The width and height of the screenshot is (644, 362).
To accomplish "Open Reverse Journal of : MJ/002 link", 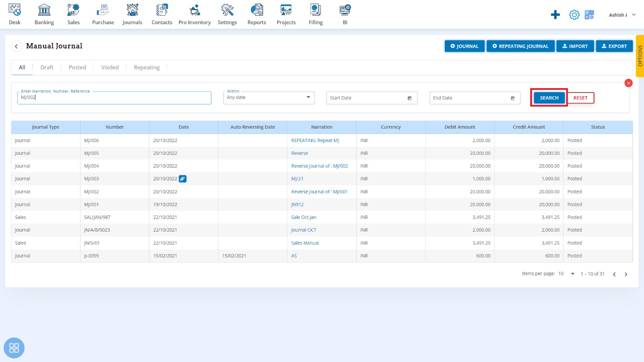I will pyautogui.click(x=320, y=166).
